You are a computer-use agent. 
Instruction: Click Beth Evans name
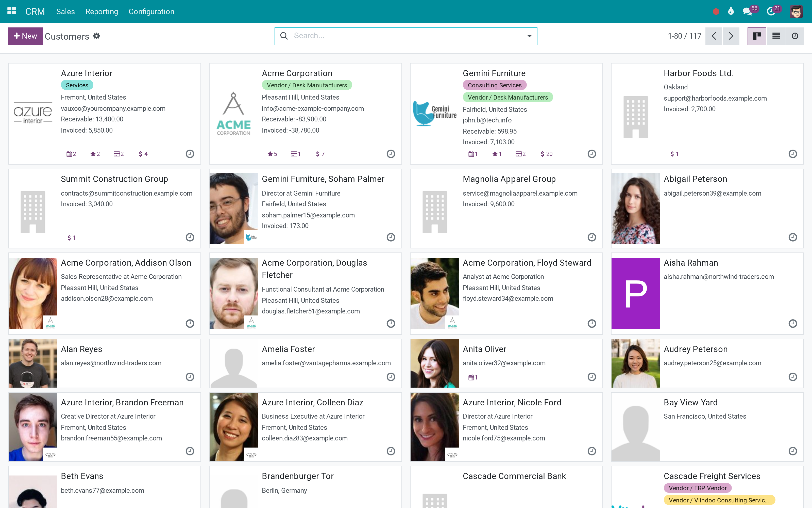pos(82,476)
